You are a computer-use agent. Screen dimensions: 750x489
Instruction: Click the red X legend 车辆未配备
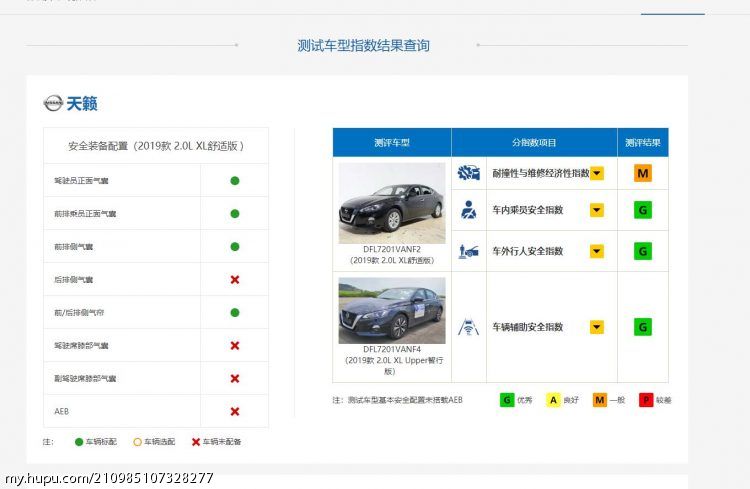point(196,442)
